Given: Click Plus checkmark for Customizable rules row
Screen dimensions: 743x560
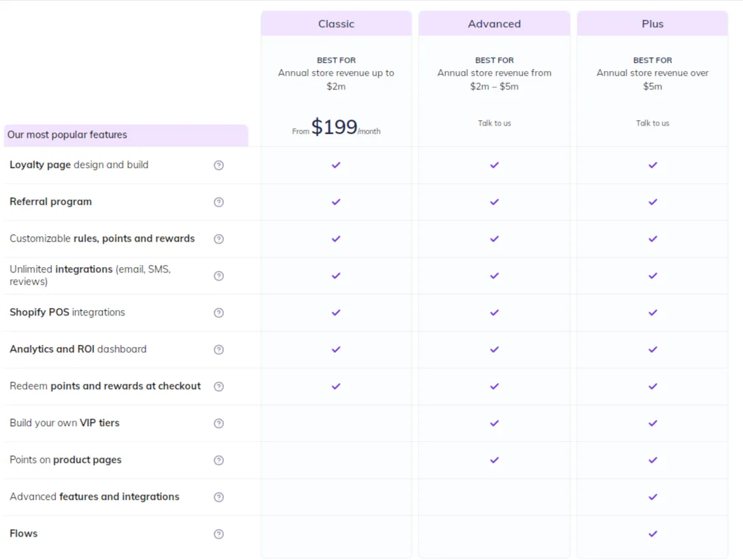Looking at the screenshot, I should pos(652,239).
